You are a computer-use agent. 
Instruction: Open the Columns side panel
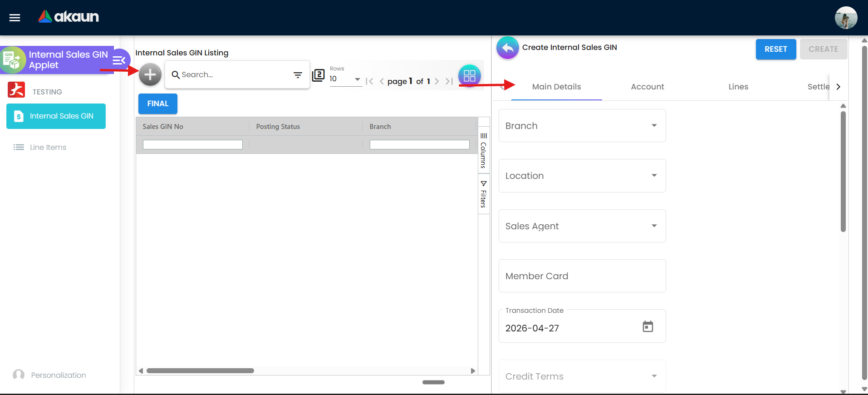(x=484, y=150)
